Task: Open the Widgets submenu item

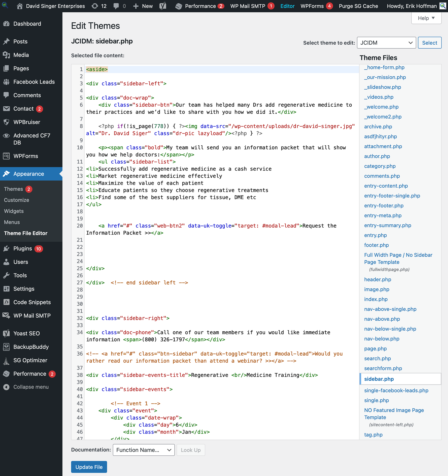Action: coord(14,211)
